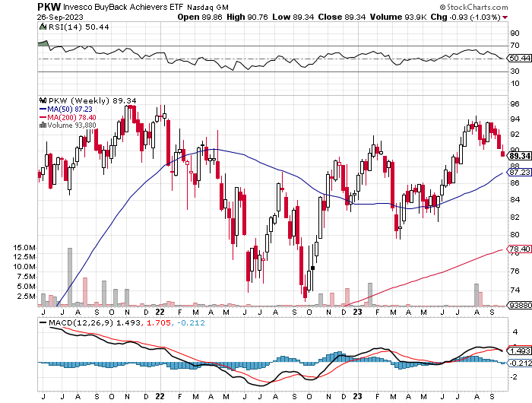Click the 22 year marker on bottom axis
Screen dimensions: 532x403
tap(160, 396)
